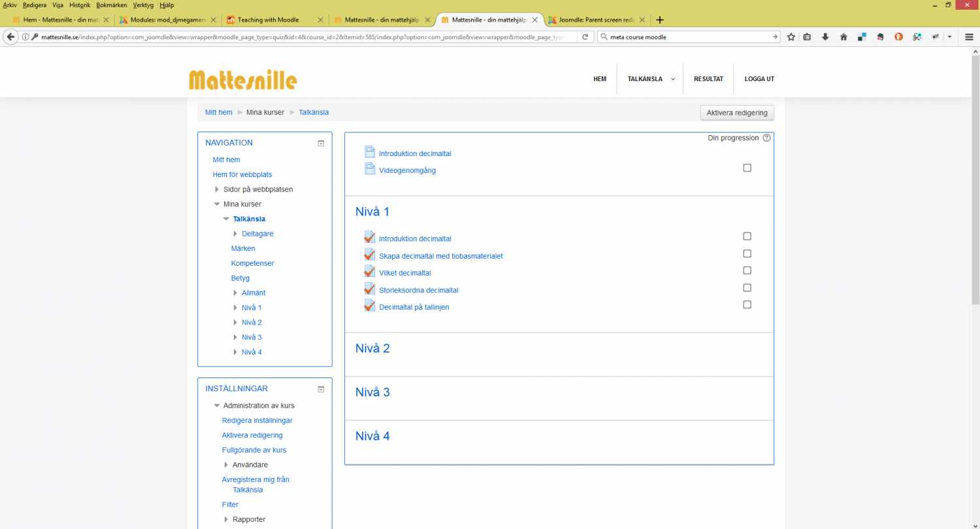Expand Allmänt in the navigation tree

(235, 293)
